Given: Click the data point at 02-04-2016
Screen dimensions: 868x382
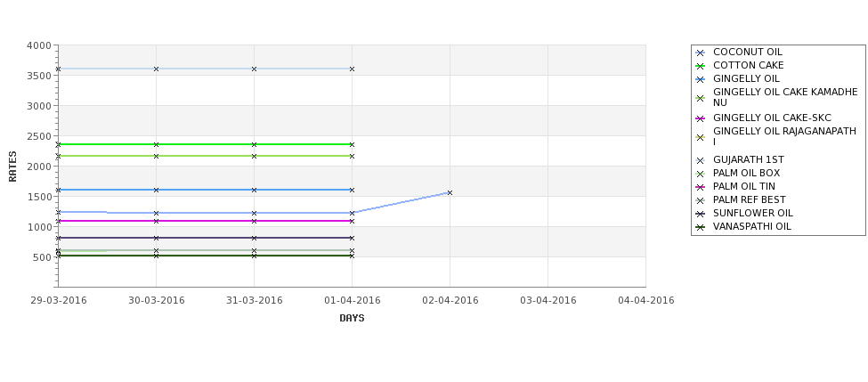Looking at the screenshot, I should point(450,192).
